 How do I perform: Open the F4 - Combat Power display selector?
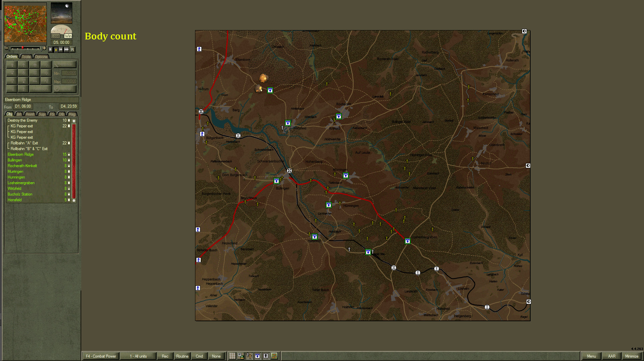pos(101,356)
